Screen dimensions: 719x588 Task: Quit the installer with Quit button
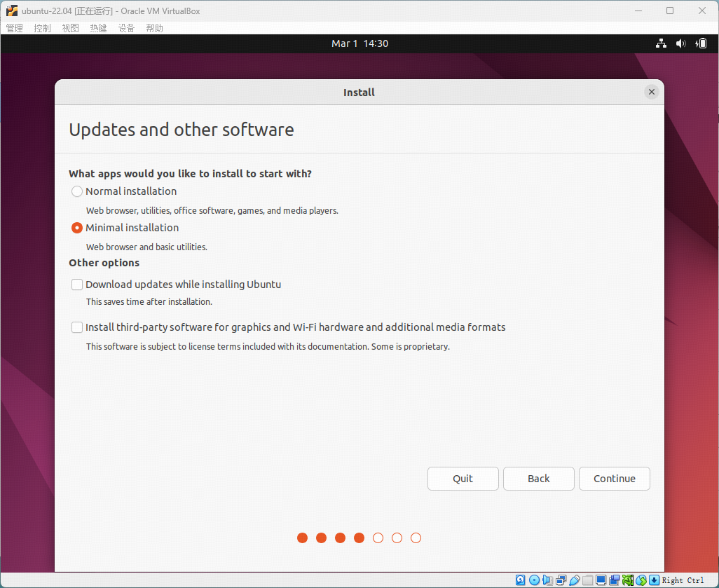[x=463, y=479]
